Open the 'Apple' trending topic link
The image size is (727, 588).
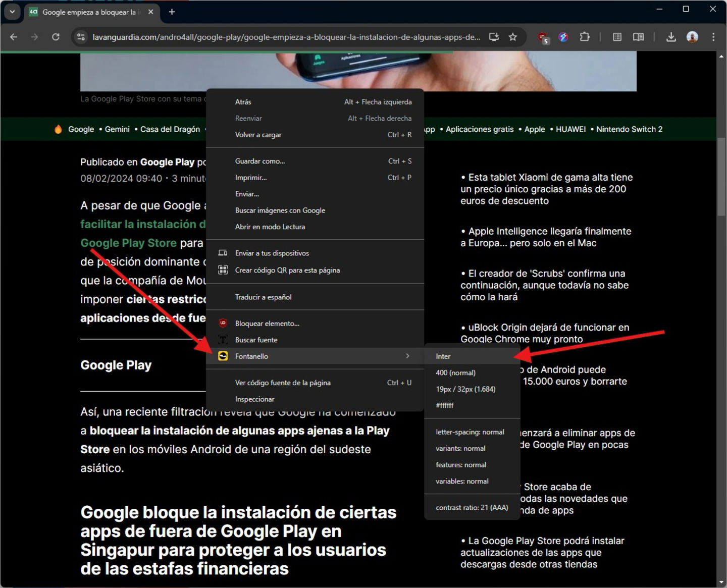pyautogui.click(x=535, y=129)
